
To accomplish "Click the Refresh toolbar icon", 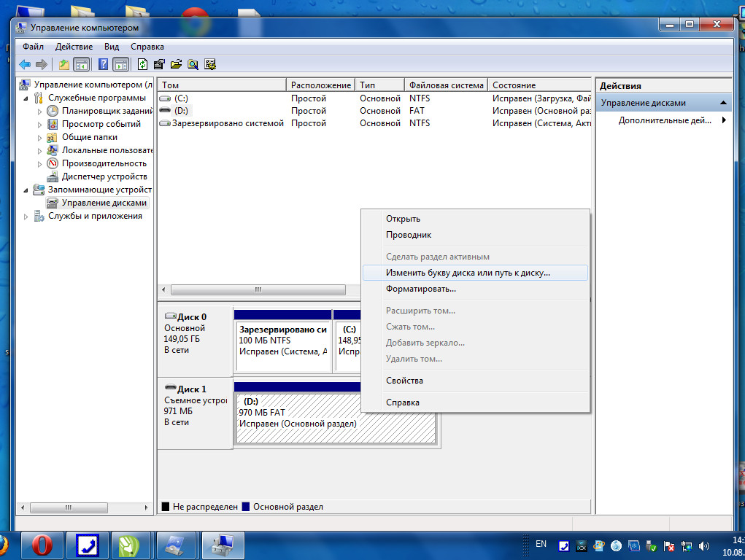I will pos(142,64).
